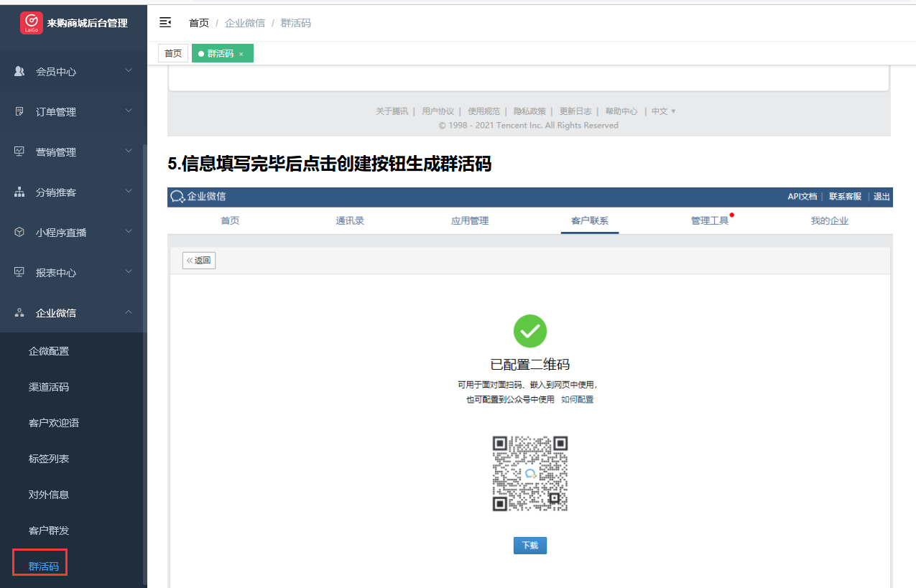
Task: Open the 如何配置 link
Action: (577, 399)
